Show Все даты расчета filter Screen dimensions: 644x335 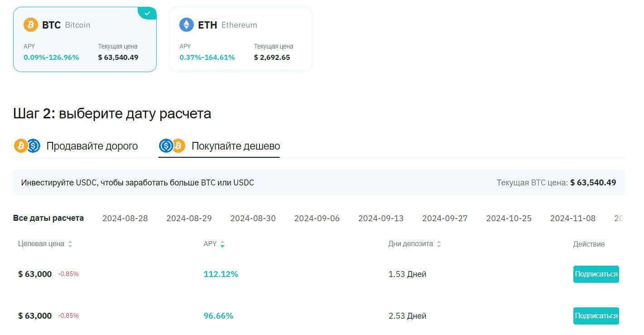coord(48,218)
